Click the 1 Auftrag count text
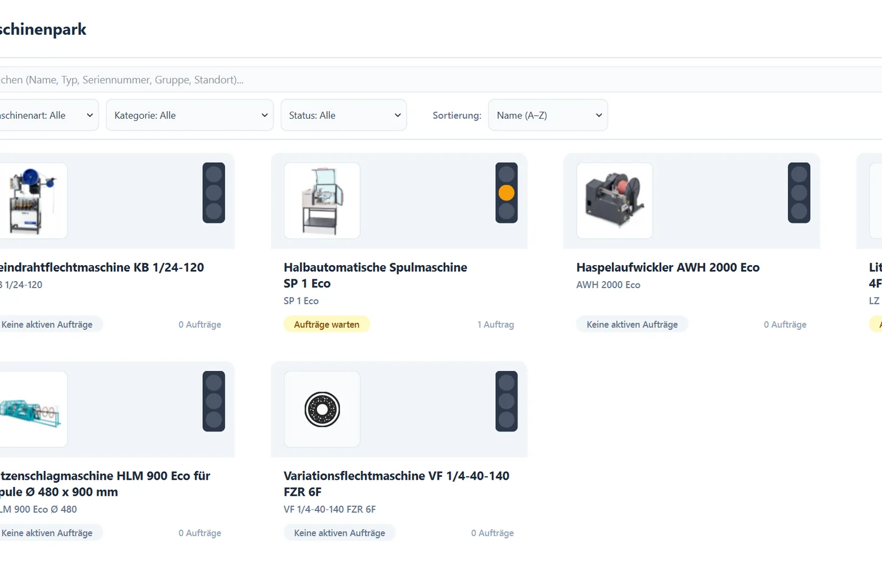The image size is (882, 588). 496,325
